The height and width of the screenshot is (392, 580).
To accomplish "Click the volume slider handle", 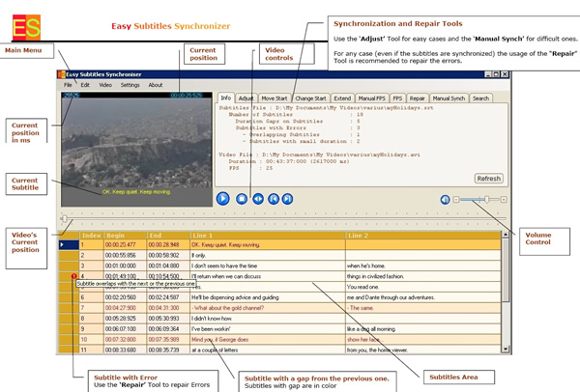I will [487, 200].
